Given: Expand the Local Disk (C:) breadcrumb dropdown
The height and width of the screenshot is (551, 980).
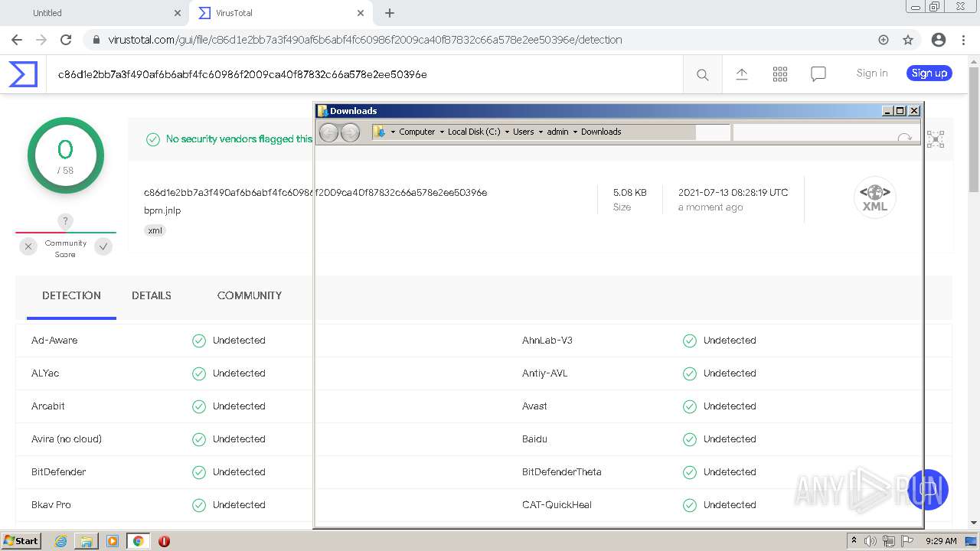Looking at the screenshot, I should pyautogui.click(x=507, y=132).
